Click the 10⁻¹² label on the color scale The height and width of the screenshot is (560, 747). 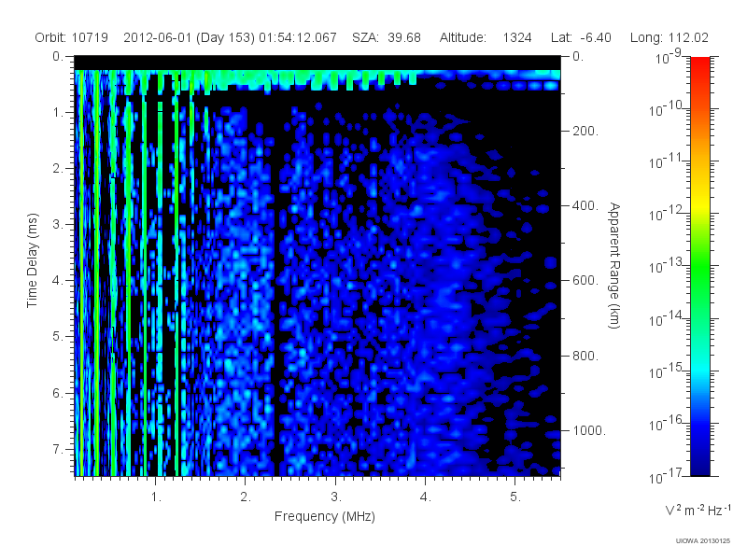click(x=666, y=214)
